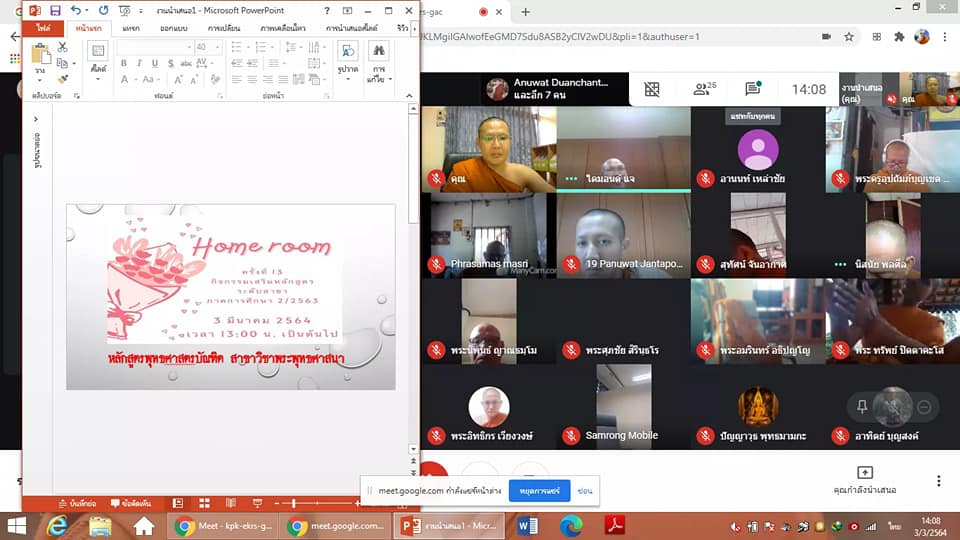Switch to the Insert ribbon tab
The image size is (960, 540).
coord(130,28)
